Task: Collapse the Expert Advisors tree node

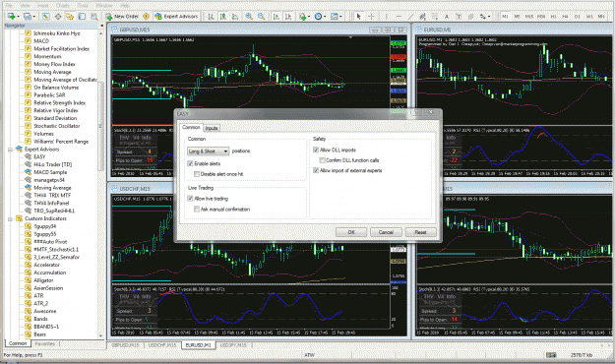Action: click(10, 150)
